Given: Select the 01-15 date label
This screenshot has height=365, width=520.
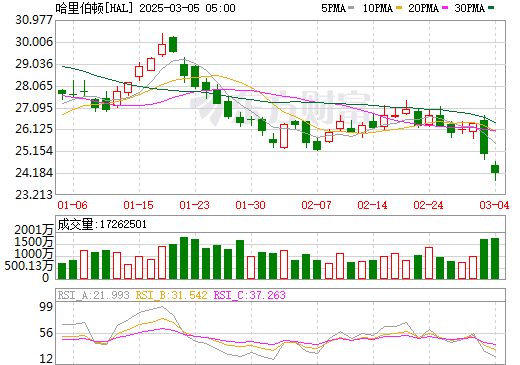Looking at the screenshot, I should click(138, 205).
